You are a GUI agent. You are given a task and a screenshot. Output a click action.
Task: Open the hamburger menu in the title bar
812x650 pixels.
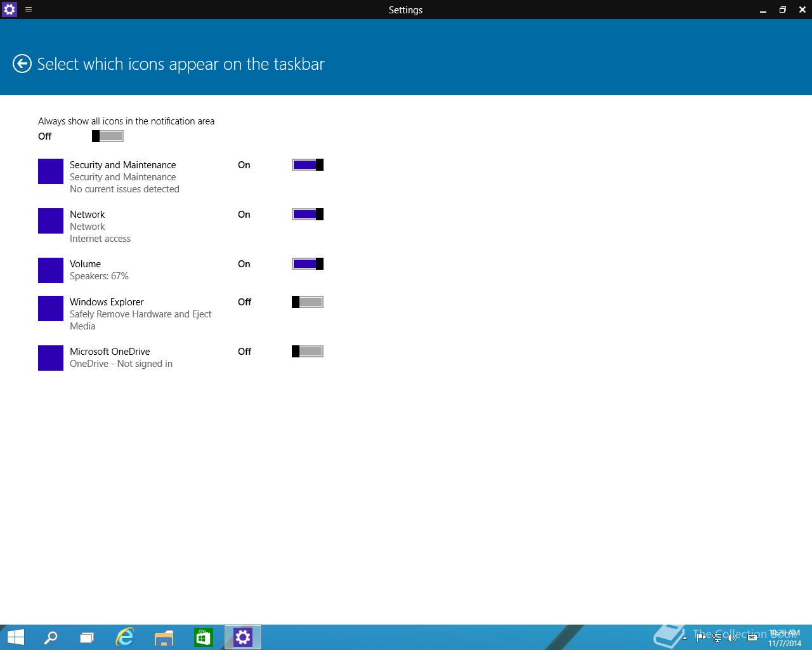[x=29, y=10]
